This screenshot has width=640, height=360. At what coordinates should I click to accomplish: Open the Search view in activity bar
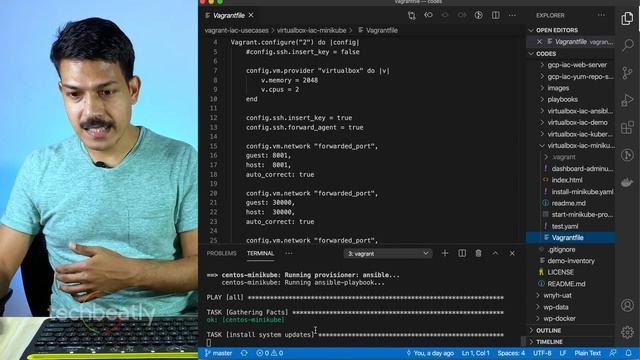tap(627, 45)
